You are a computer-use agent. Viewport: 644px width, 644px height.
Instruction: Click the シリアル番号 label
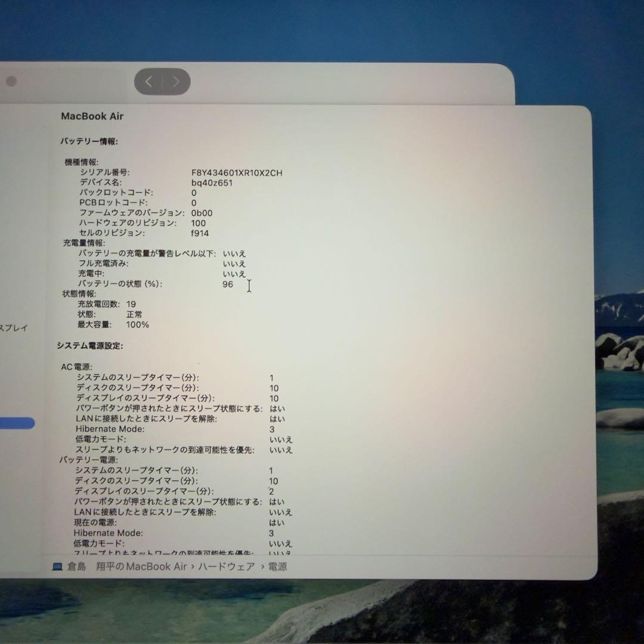(105, 172)
